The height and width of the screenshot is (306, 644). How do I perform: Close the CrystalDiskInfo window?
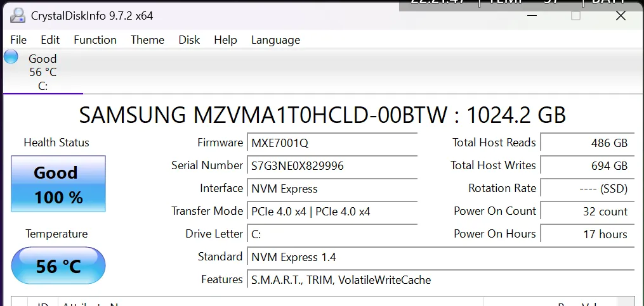pos(621,16)
